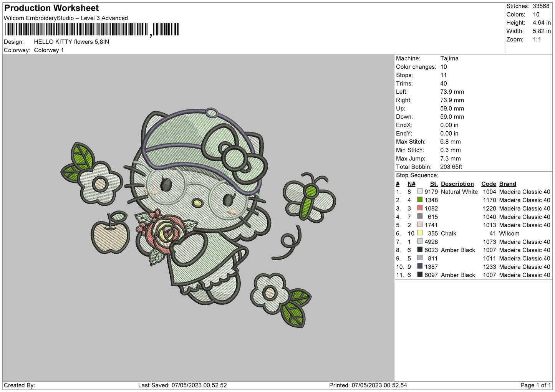This screenshot has width=555, height=392.
Task: Click the yellow Chalk color swatch
Action: pos(420,233)
